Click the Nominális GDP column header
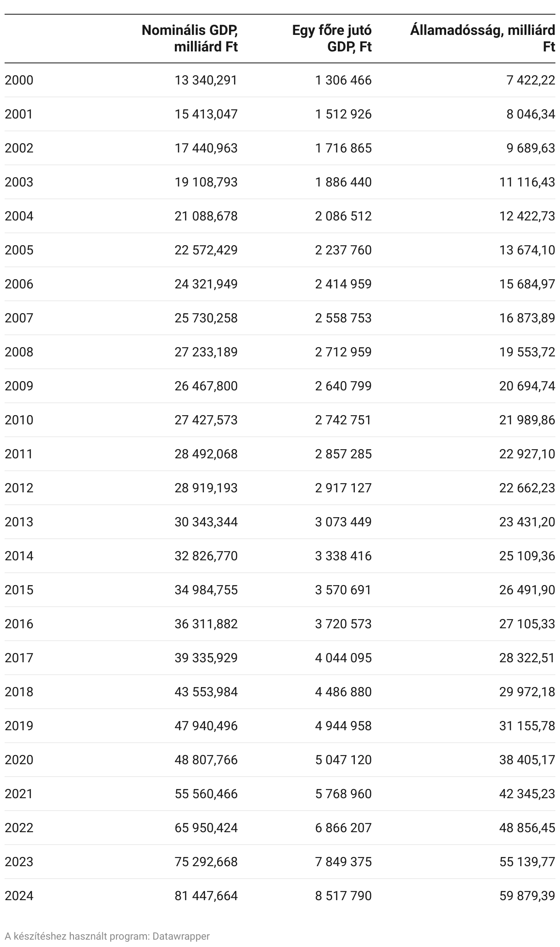Screen dimensions: 560x947 (190, 39)
